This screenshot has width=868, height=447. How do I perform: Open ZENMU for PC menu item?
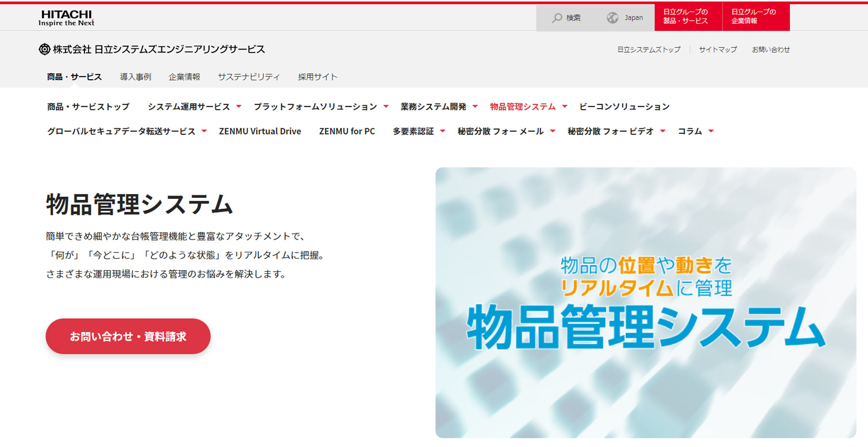[x=347, y=131]
